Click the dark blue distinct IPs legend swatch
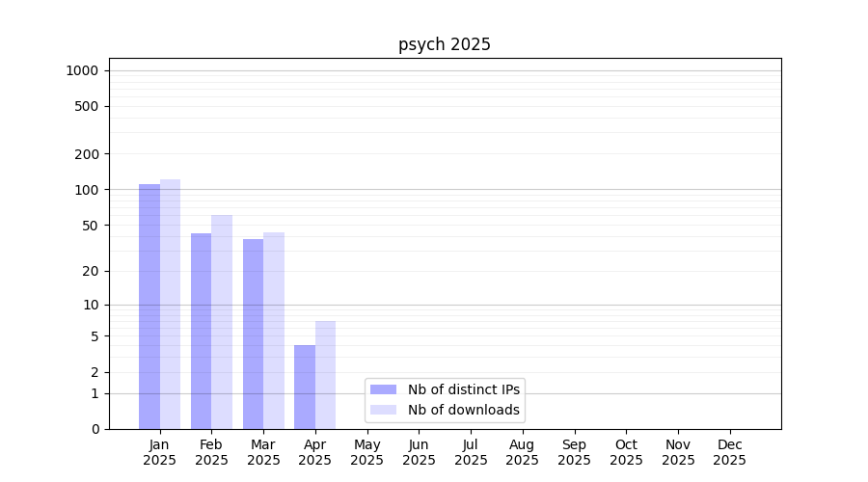The width and height of the screenshot is (868, 482). pos(383,389)
